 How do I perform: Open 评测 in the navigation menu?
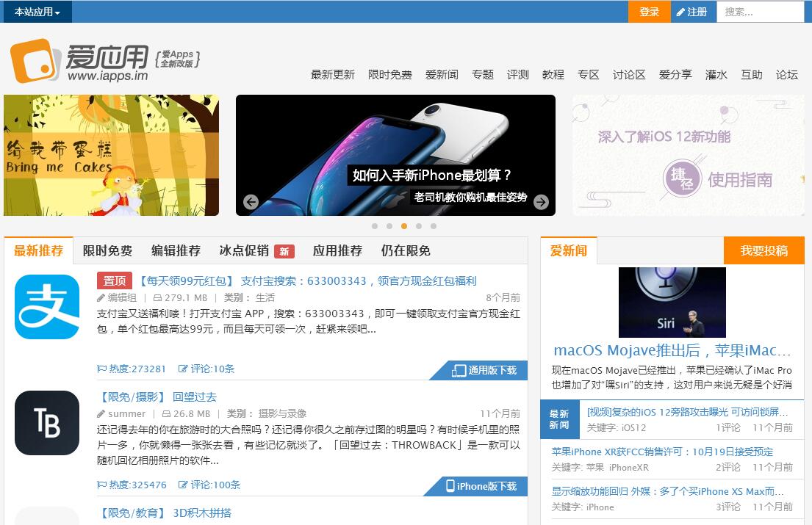pyautogui.click(x=517, y=74)
